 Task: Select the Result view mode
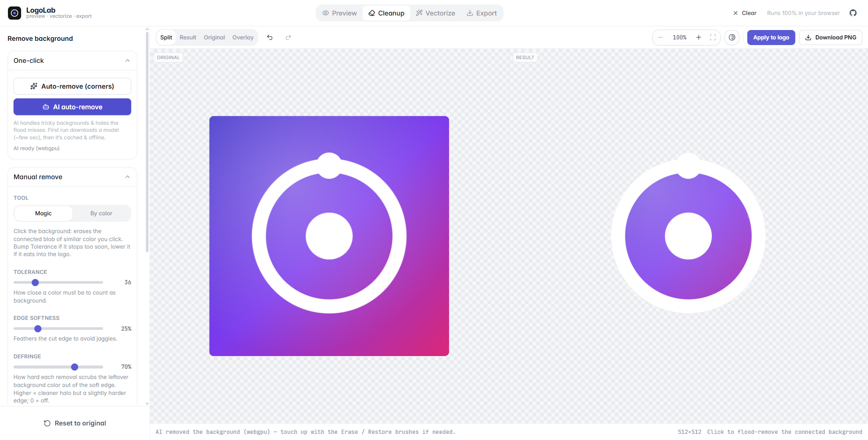point(188,38)
